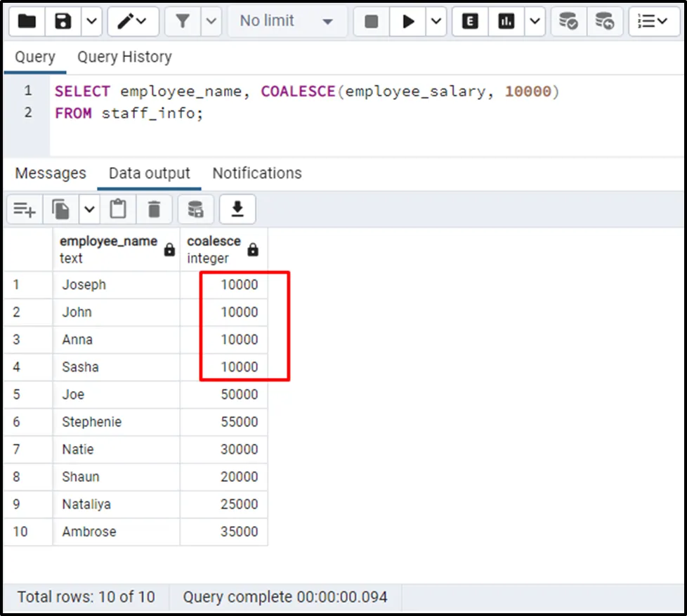
Task: Switch to the Query History tab
Action: tap(124, 57)
